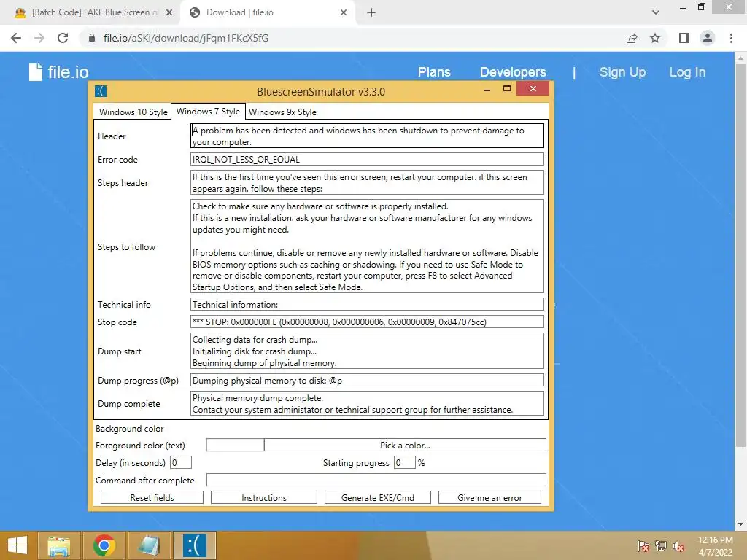Select the BluescreenSimulator taskbar icon
The width and height of the screenshot is (747, 560).
tap(194, 545)
